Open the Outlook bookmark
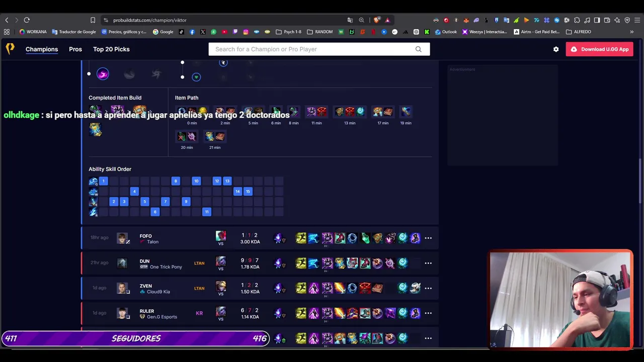 [x=446, y=32]
